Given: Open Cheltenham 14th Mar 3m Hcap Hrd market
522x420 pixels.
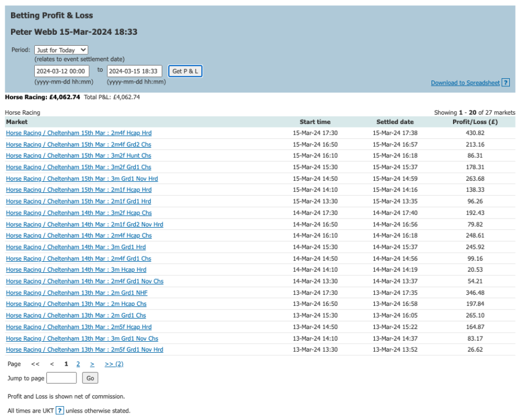Looking at the screenshot, I should coord(76,270).
